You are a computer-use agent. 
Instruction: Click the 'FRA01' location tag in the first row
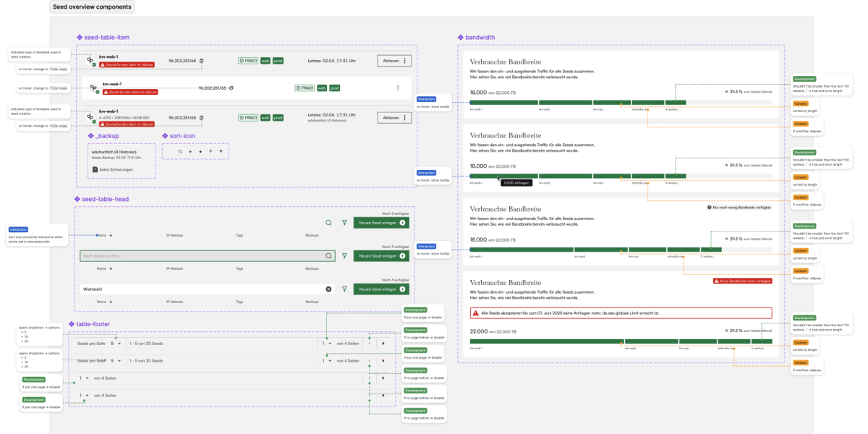(x=248, y=61)
